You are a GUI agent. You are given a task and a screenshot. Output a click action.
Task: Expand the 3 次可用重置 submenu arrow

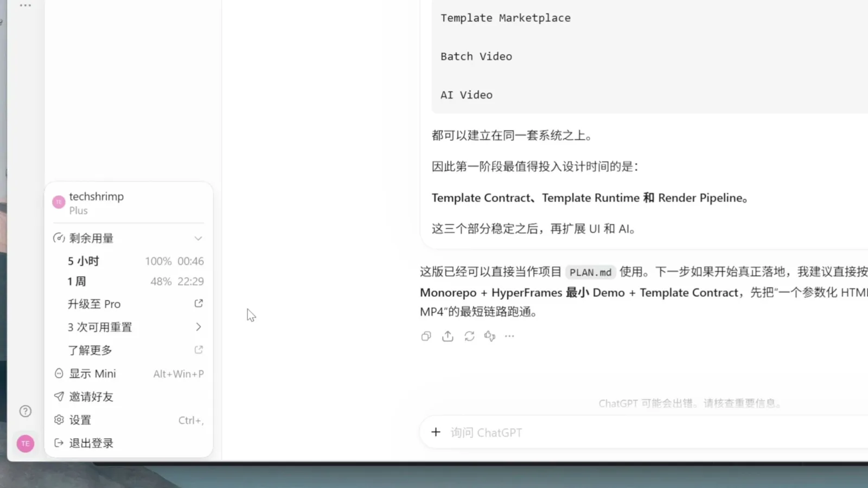pyautogui.click(x=199, y=327)
